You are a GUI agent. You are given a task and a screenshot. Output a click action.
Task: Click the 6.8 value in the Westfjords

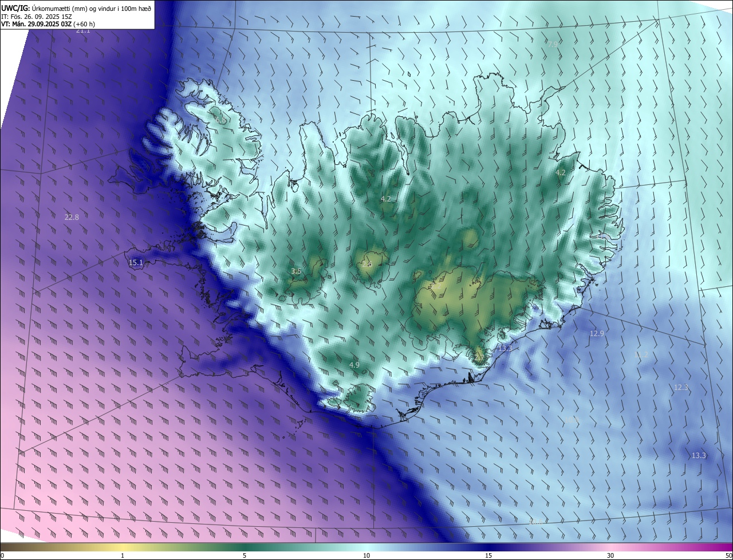pos(220,121)
